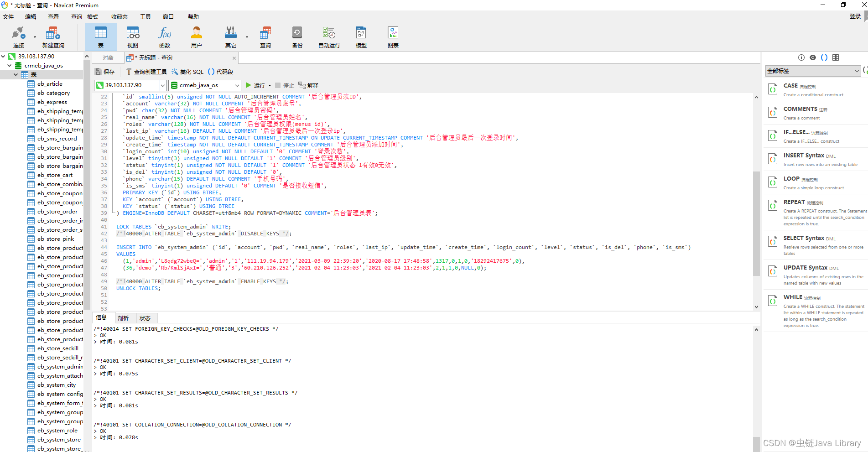Open the Backup (备份) toolbar icon
Image resolution: width=868 pixels, height=452 pixels.
297,37
